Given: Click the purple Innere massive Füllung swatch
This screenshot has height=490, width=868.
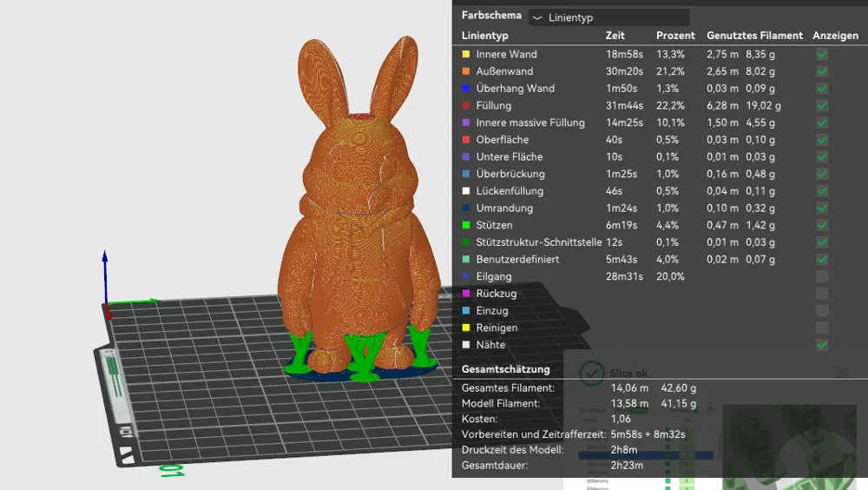Looking at the screenshot, I should 466,122.
